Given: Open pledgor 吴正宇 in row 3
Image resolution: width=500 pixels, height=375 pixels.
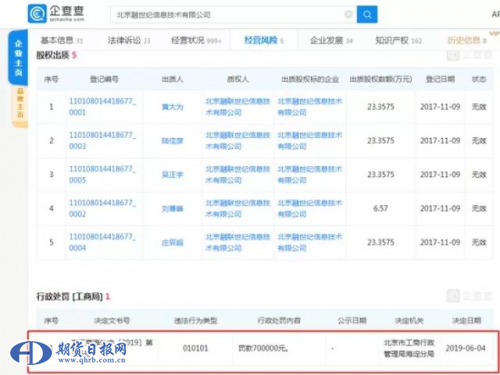Looking at the screenshot, I should tap(172, 175).
